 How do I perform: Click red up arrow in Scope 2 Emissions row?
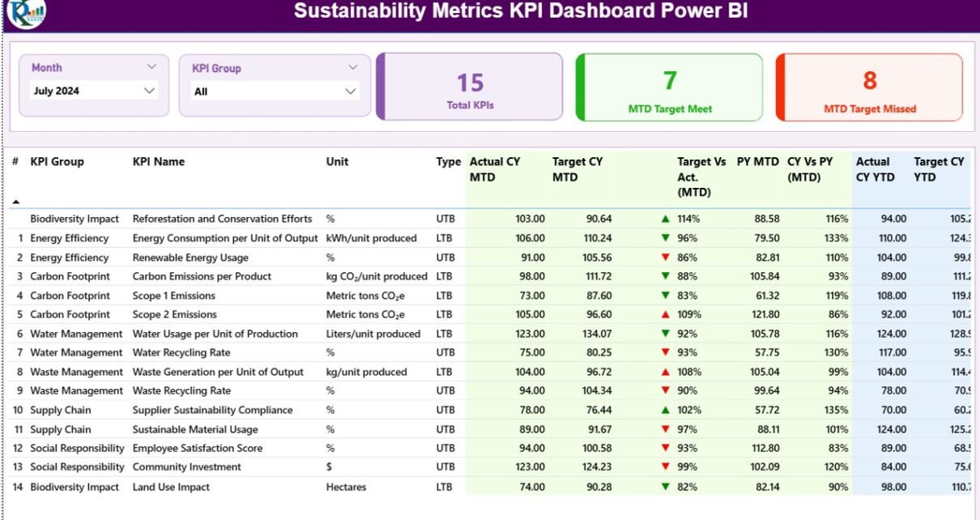pos(665,314)
